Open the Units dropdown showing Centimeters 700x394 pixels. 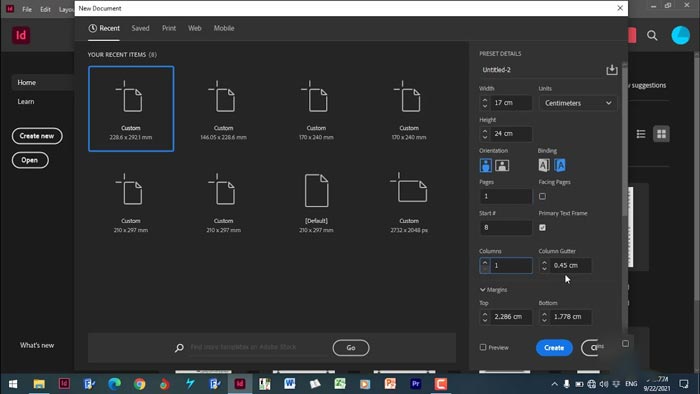(x=578, y=103)
